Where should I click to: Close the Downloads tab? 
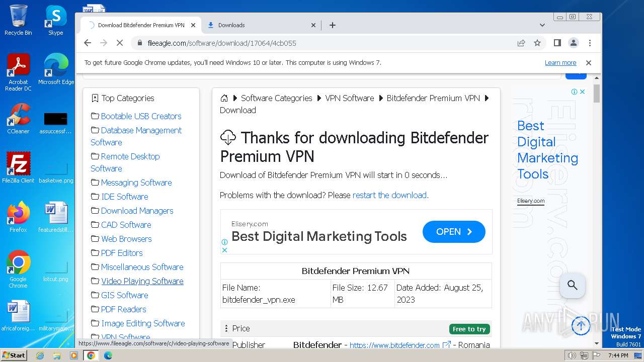point(313,25)
